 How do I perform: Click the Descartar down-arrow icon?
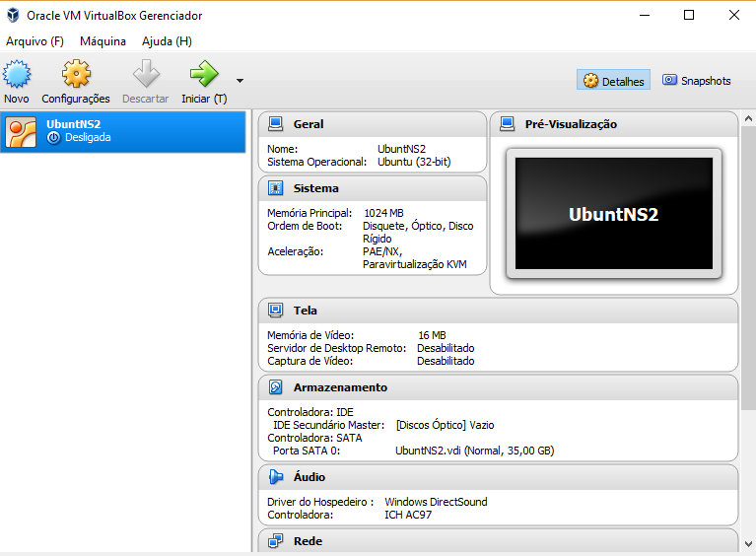click(x=146, y=74)
